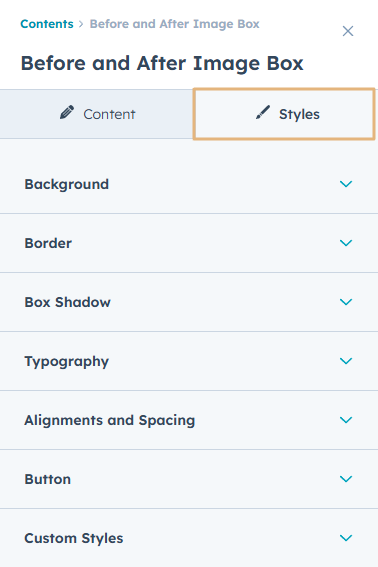Open the Typography chevron arrow
Screen dimensions: 378x567
point(346,361)
